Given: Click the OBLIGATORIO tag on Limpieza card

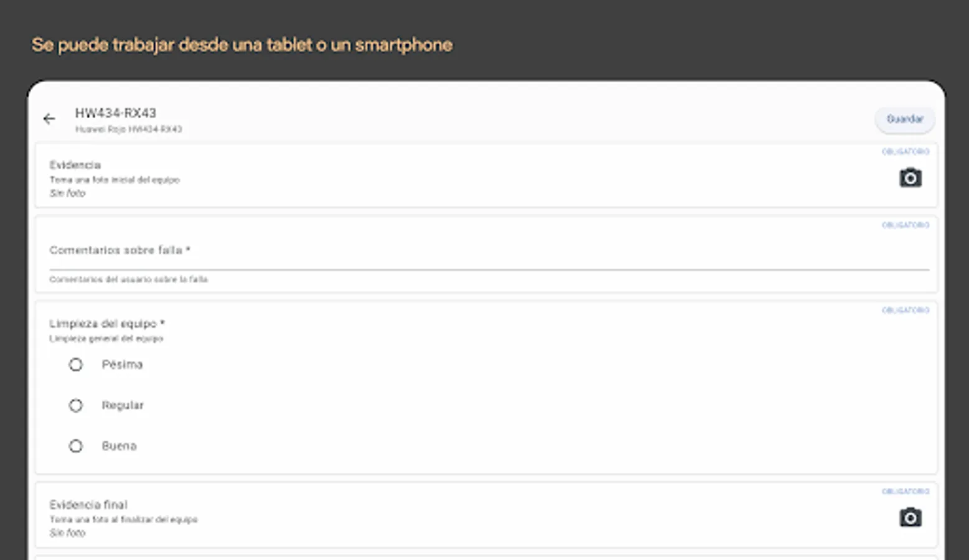Looking at the screenshot, I should [906, 310].
